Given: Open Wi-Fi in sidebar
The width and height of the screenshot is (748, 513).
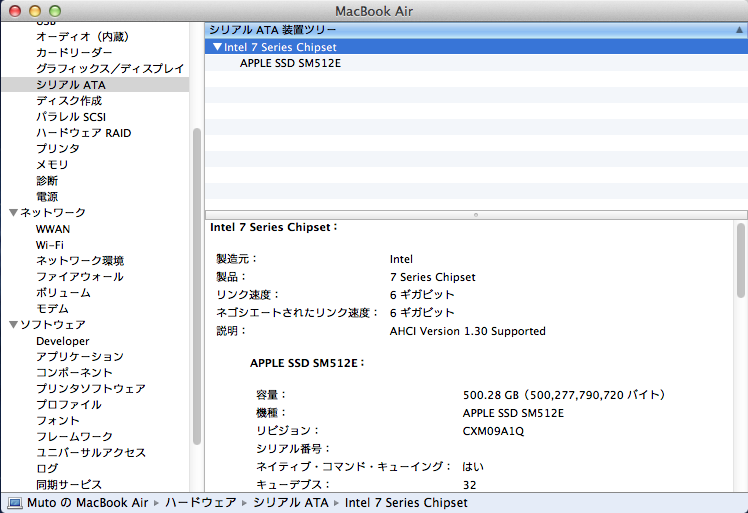Looking at the screenshot, I should click(x=50, y=245).
